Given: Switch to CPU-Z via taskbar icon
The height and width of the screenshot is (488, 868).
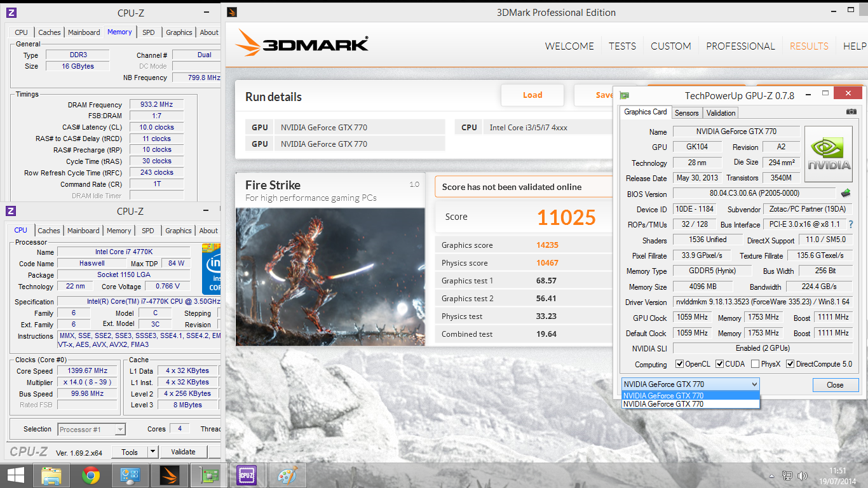Looking at the screenshot, I should tap(246, 475).
